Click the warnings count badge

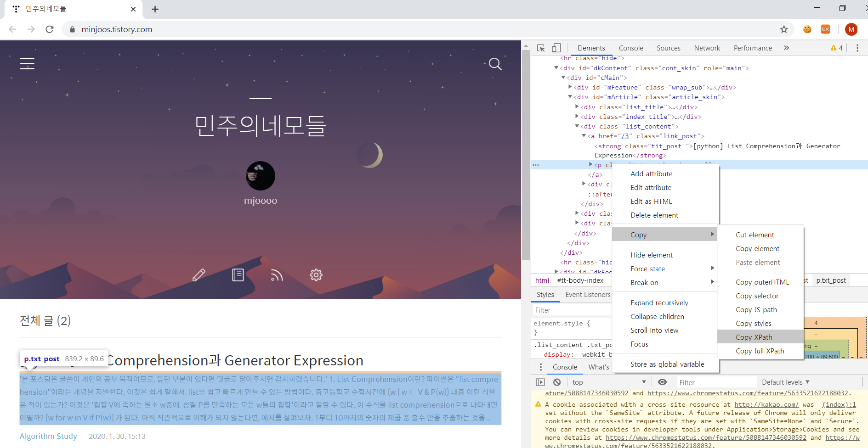click(837, 48)
